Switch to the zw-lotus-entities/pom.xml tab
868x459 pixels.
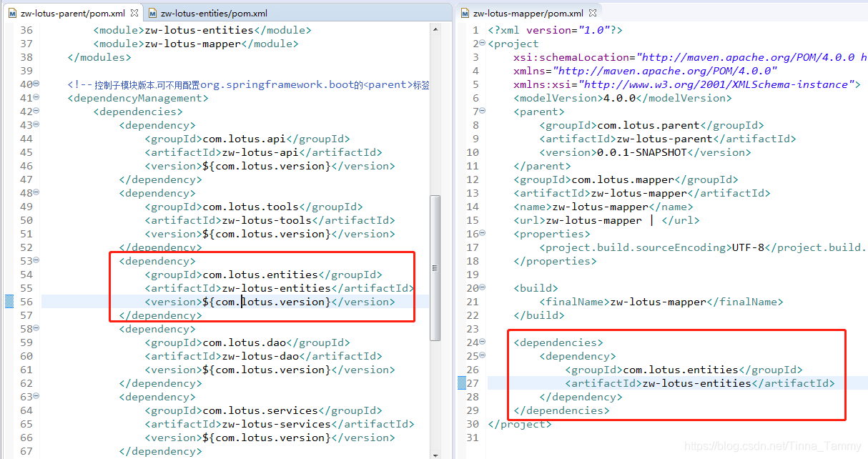point(214,12)
